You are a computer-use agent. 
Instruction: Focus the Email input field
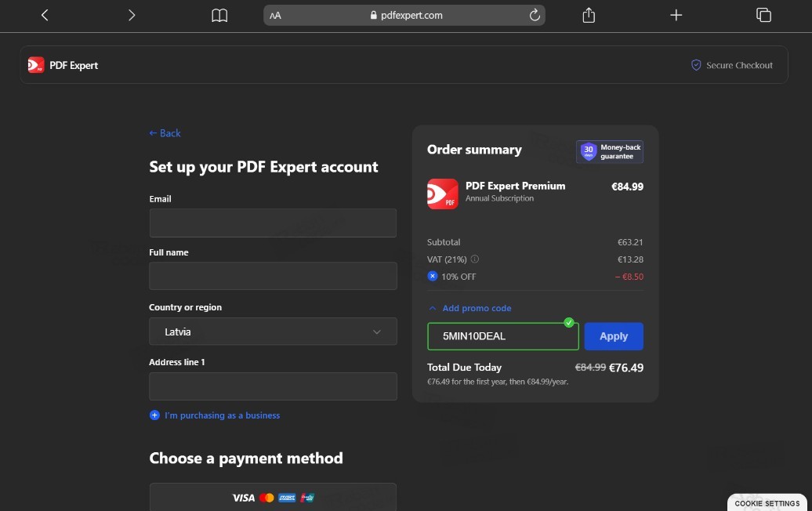coord(273,223)
